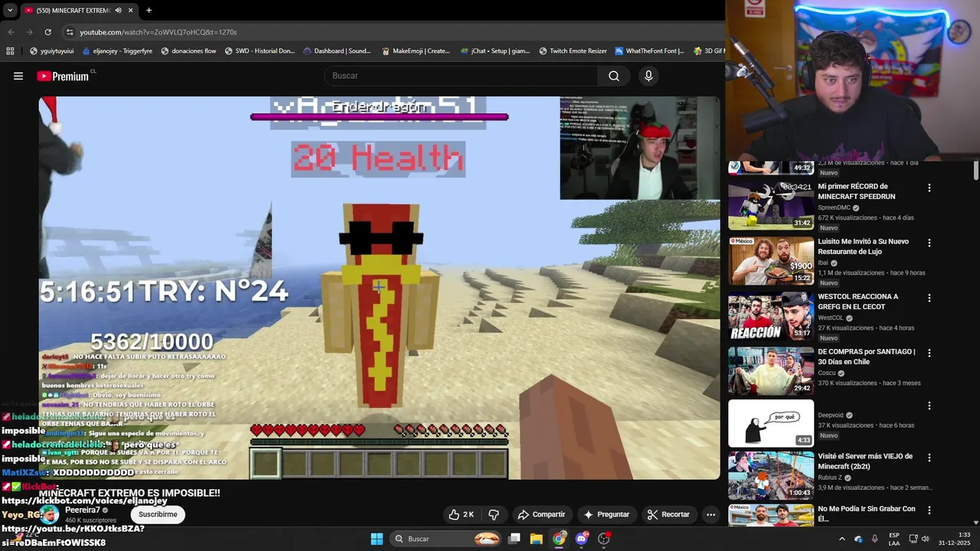Open options menu for Deepvoid video
Image resolution: width=980 pixels, height=551 pixels.
(x=929, y=406)
